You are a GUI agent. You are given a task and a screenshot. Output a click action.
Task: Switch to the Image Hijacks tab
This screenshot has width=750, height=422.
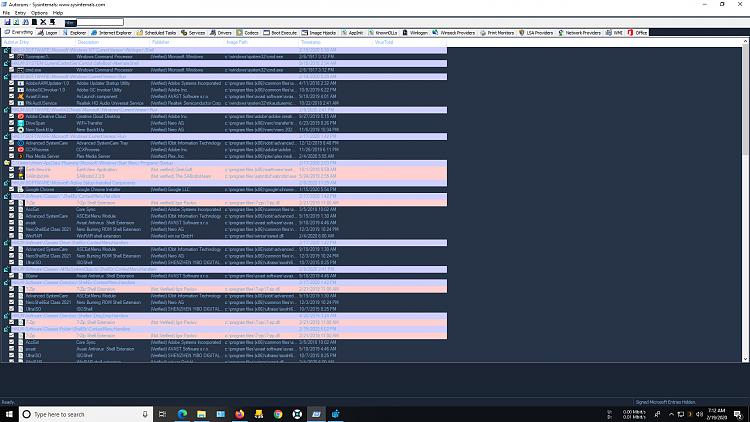(319, 33)
